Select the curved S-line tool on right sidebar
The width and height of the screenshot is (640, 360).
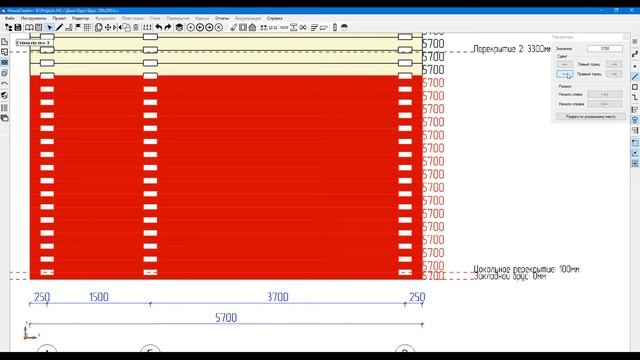point(635,55)
